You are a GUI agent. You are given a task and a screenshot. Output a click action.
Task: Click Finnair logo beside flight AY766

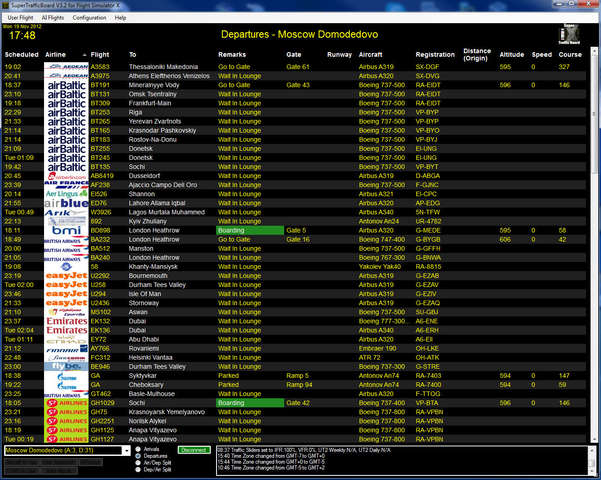tap(66, 348)
